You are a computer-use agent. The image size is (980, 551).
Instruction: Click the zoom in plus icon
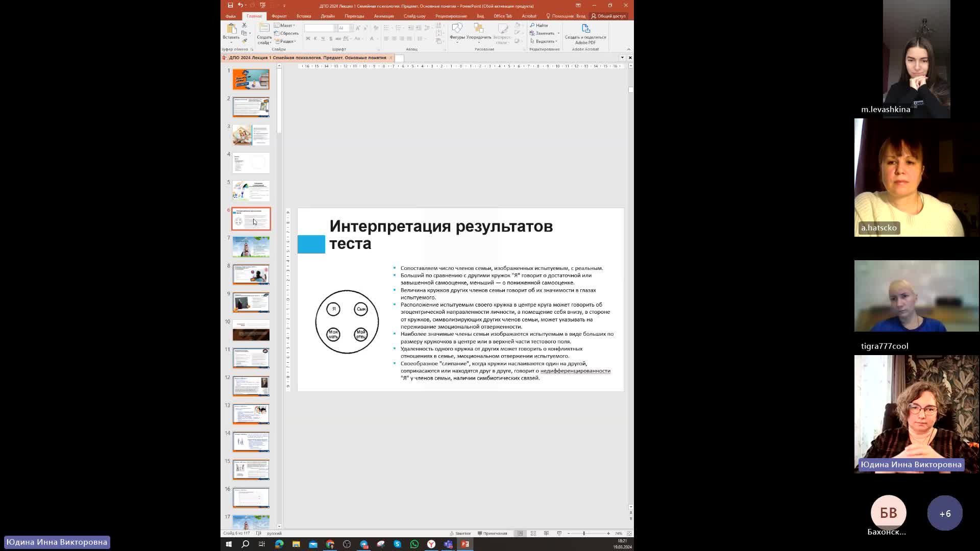[608, 533]
